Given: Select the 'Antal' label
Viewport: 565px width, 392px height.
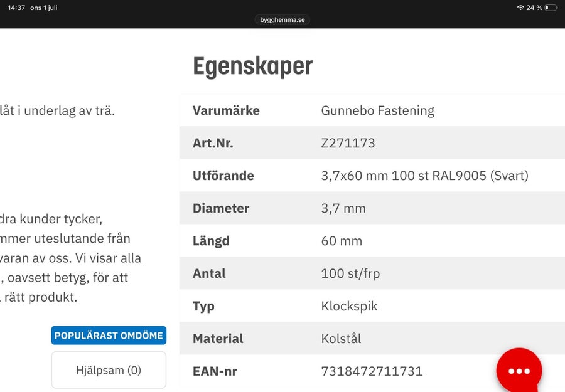Looking at the screenshot, I should [x=209, y=273].
